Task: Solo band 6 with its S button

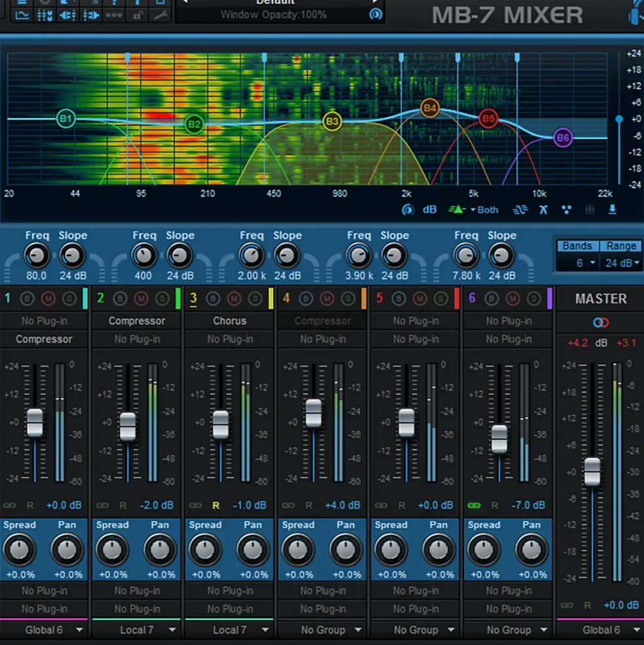Action: 534,298
